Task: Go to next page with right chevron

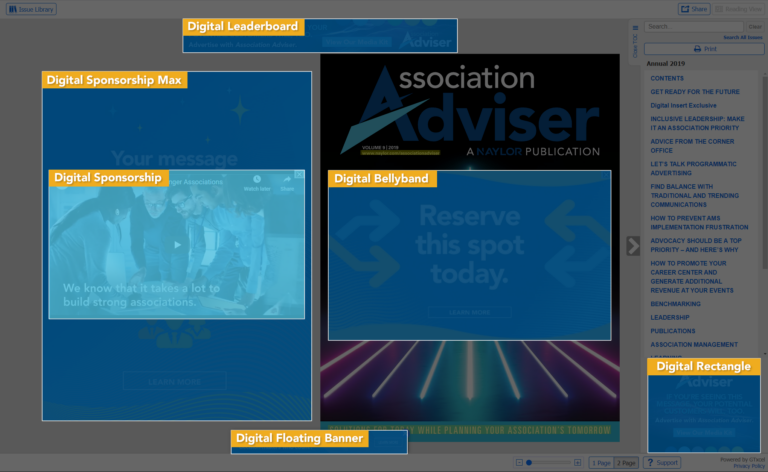Action: 633,246
